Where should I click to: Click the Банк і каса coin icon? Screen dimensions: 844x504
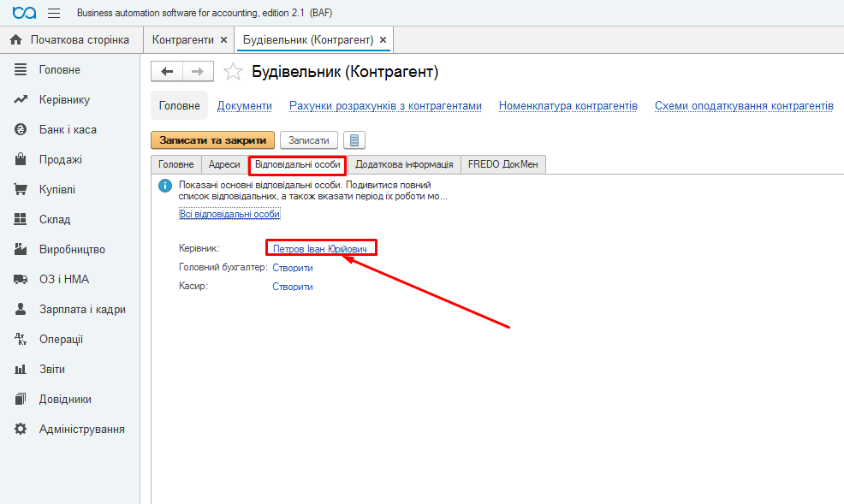tap(21, 129)
